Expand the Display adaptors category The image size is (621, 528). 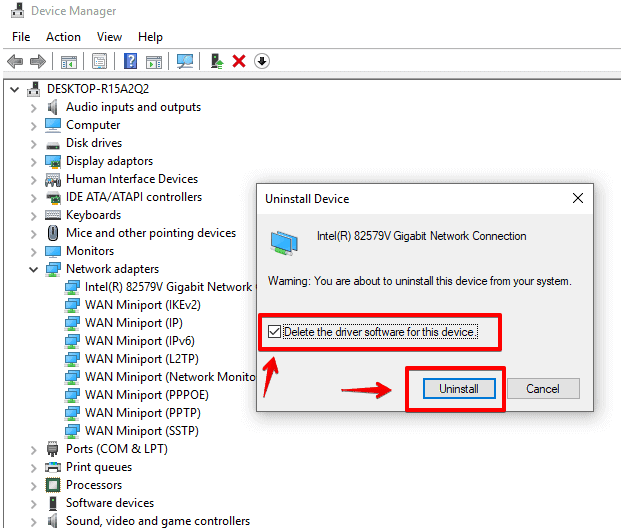(x=34, y=162)
